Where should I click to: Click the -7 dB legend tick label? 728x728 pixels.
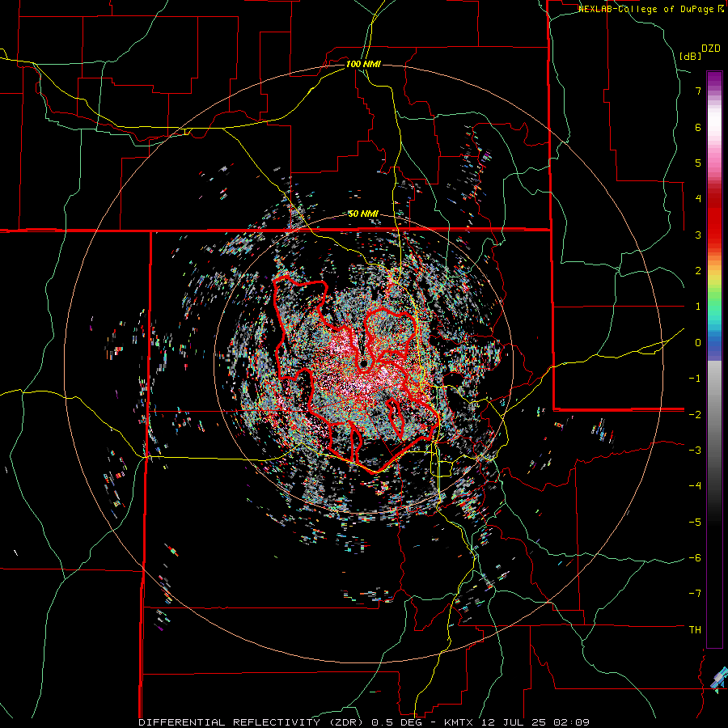tap(695, 594)
